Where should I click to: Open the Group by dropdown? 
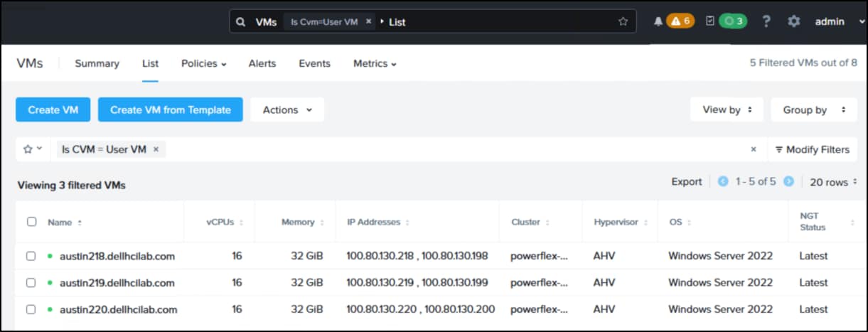[x=814, y=109]
